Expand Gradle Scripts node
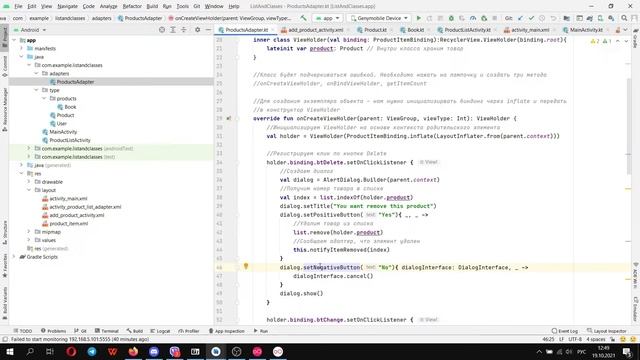Image resolution: width=640 pixels, height=360 pixels. coord(14,257)
